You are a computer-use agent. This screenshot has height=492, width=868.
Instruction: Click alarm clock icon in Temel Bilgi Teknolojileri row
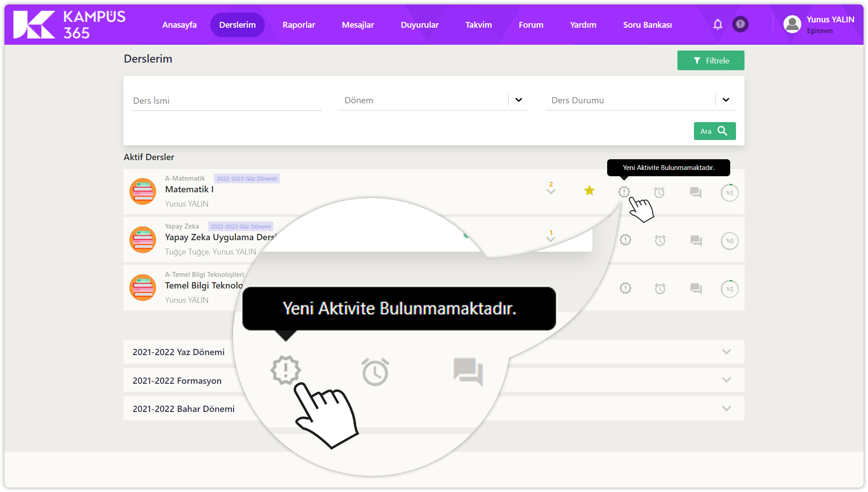660,288
